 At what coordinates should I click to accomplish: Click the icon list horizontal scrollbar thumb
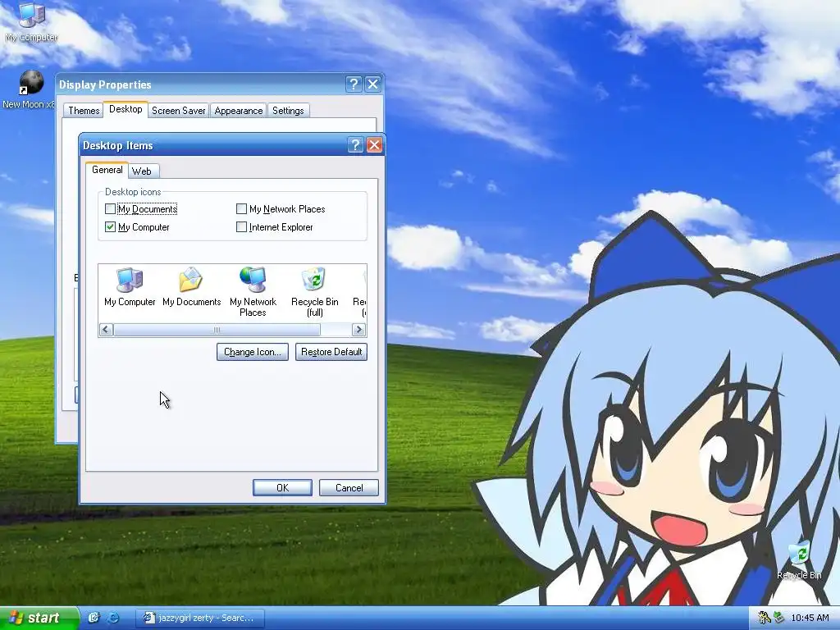click(x=217, y=330)
